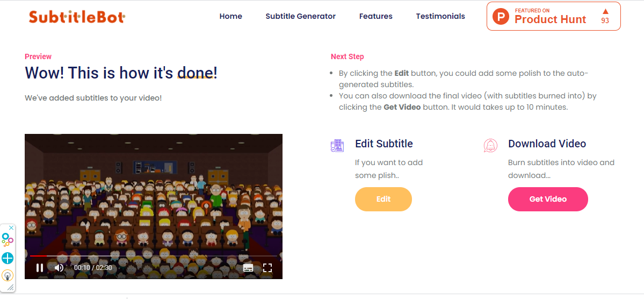Click the Edit Subtitle document icon

(x=337, y=146)
